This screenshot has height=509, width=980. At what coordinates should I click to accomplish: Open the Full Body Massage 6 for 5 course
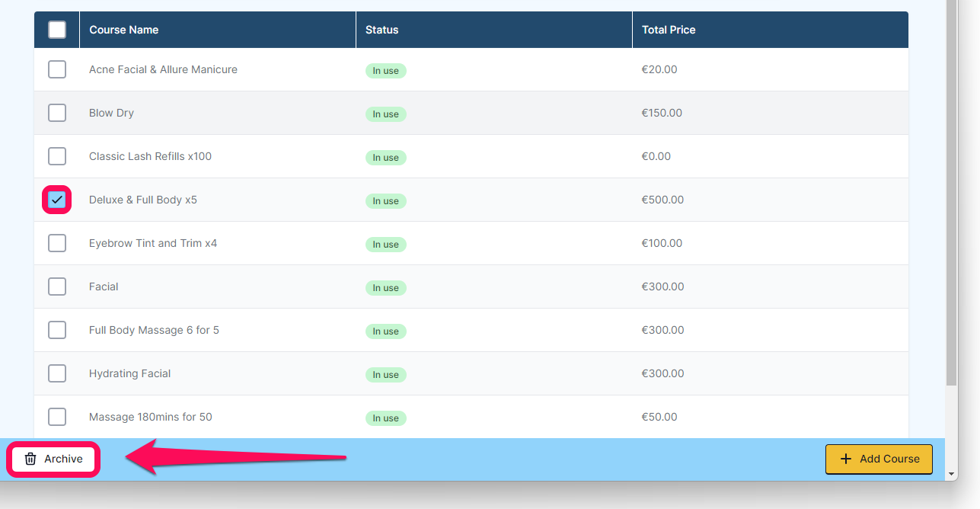pos(154,330)
